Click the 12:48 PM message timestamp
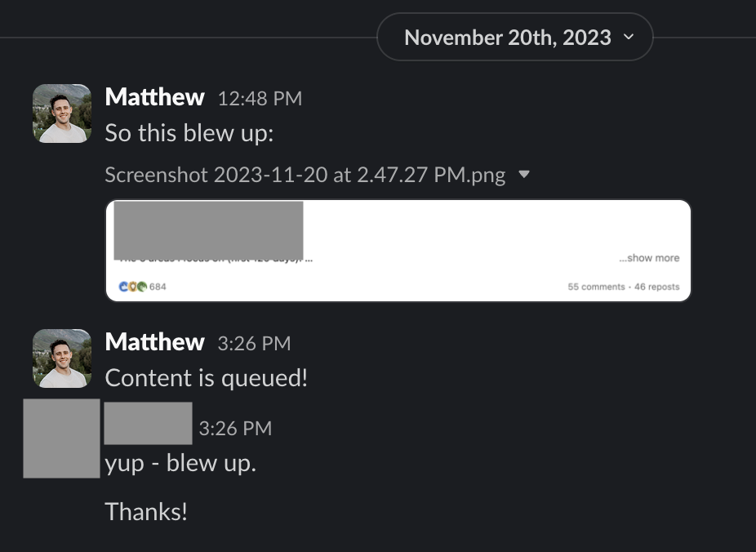 (260, 99)
